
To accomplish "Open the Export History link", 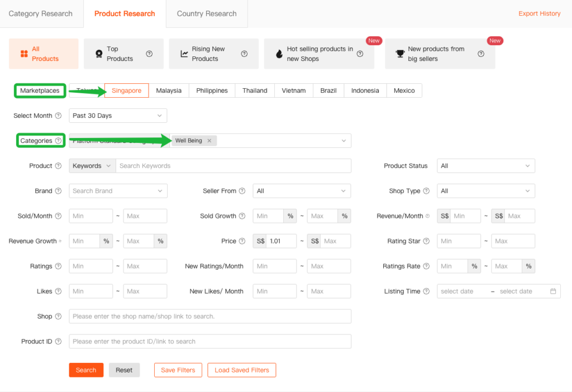I will tap(539, 13).
